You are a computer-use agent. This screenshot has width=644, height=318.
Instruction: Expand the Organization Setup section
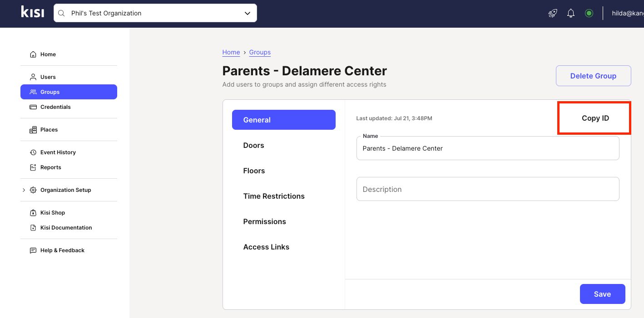[24, 190]
